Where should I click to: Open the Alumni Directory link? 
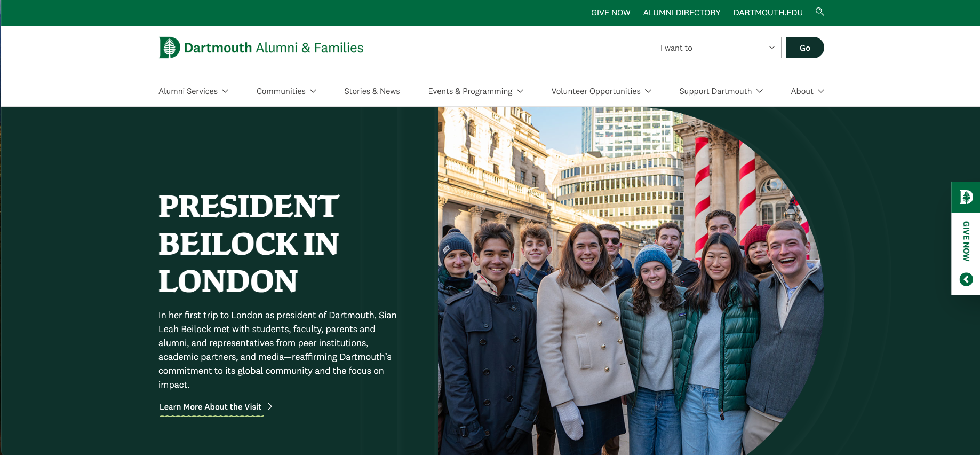[682, 13]
